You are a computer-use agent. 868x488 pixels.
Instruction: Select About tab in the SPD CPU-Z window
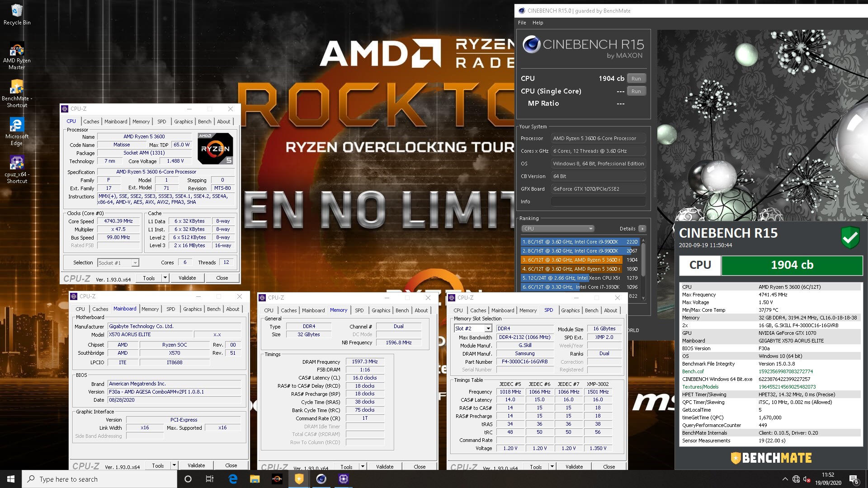pyautogui.click(x=611, y=310)
